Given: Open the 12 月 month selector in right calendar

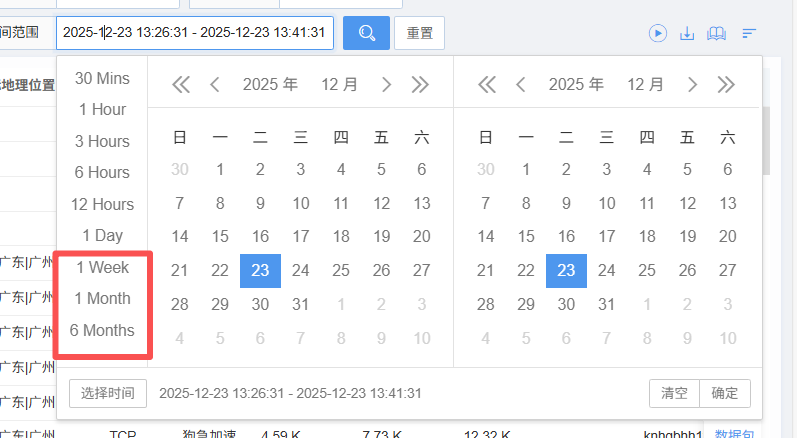Looking at the screenshot, I should coord(645,85).
